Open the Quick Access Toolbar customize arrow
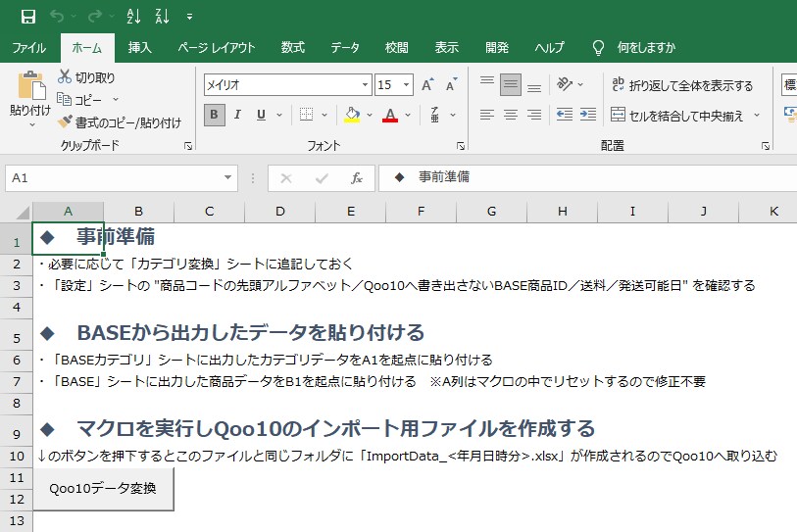Image resolution: width=797 pixels, height=532 pixels. click(x=189, y=17)
